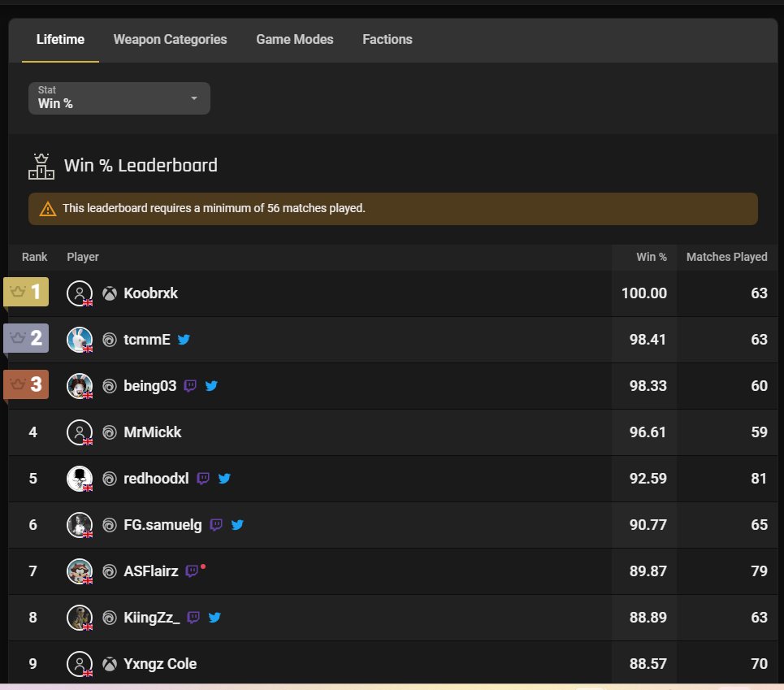The width and height of the screenshot is (784, 690).
Task: Click the Ubisoft icon next to KiingZz_
Action: 110,618
